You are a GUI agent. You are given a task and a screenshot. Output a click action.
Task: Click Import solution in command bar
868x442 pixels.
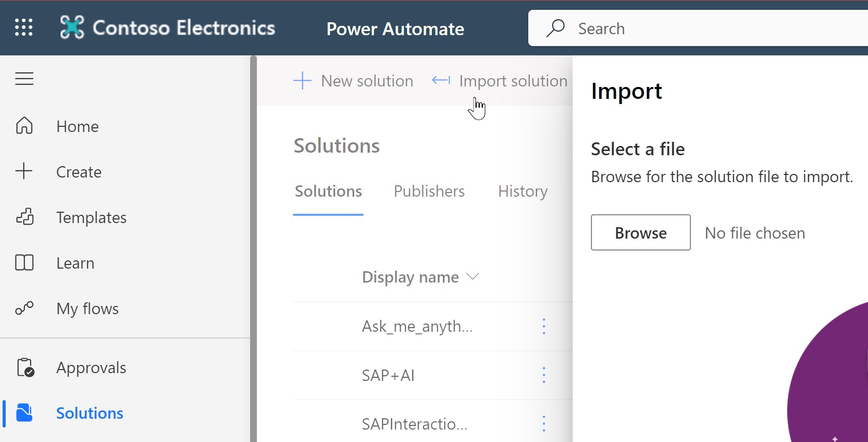(x=500, y=81)
